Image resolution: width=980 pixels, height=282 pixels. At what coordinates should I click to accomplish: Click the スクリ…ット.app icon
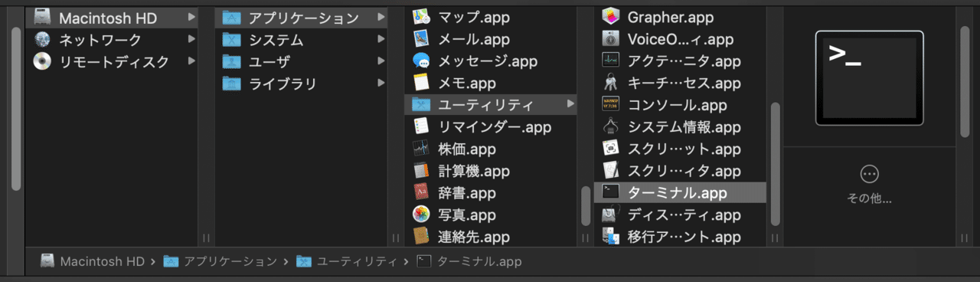(610, 149)
